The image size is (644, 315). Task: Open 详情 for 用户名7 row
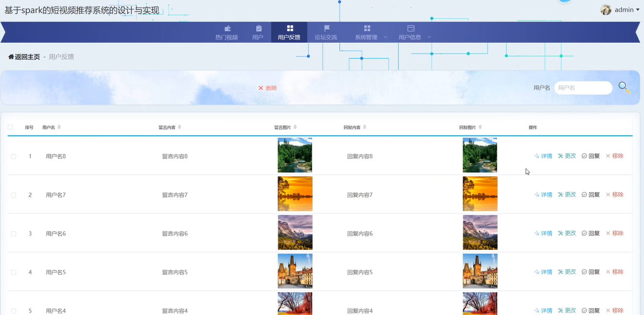click(543, 194)
